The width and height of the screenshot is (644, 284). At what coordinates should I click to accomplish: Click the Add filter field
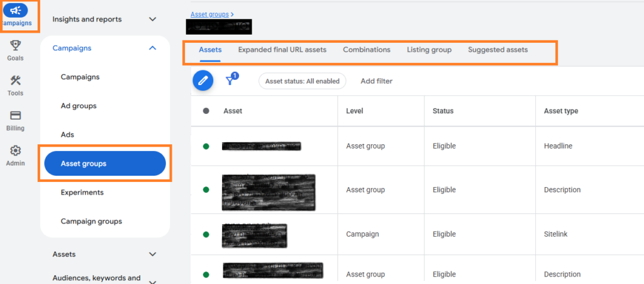pos(376,81)
